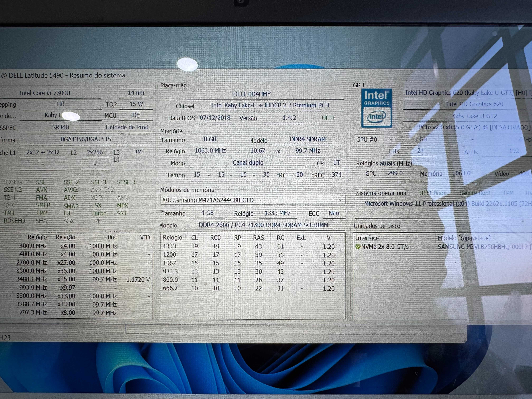Image resolution: width=532 pixels, height=399 pixels.
Task: Click the ALUs value 192
Action: (514, 151)
